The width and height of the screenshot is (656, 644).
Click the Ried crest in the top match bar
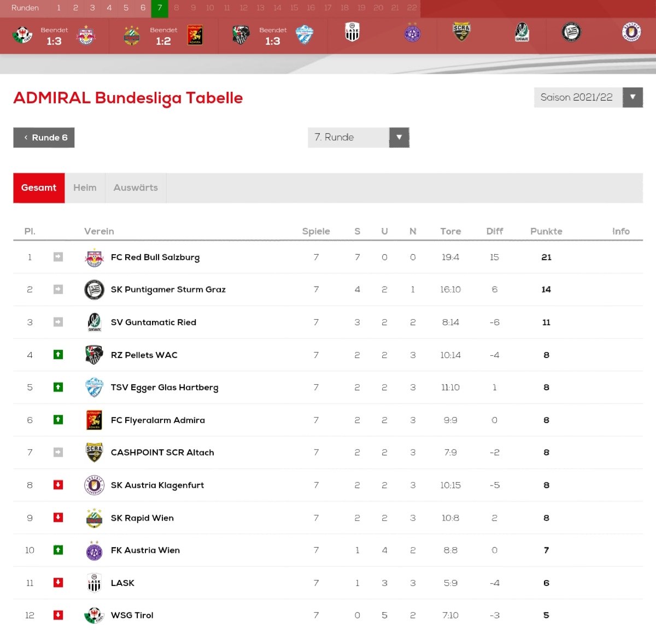click(x=522, y=32)
